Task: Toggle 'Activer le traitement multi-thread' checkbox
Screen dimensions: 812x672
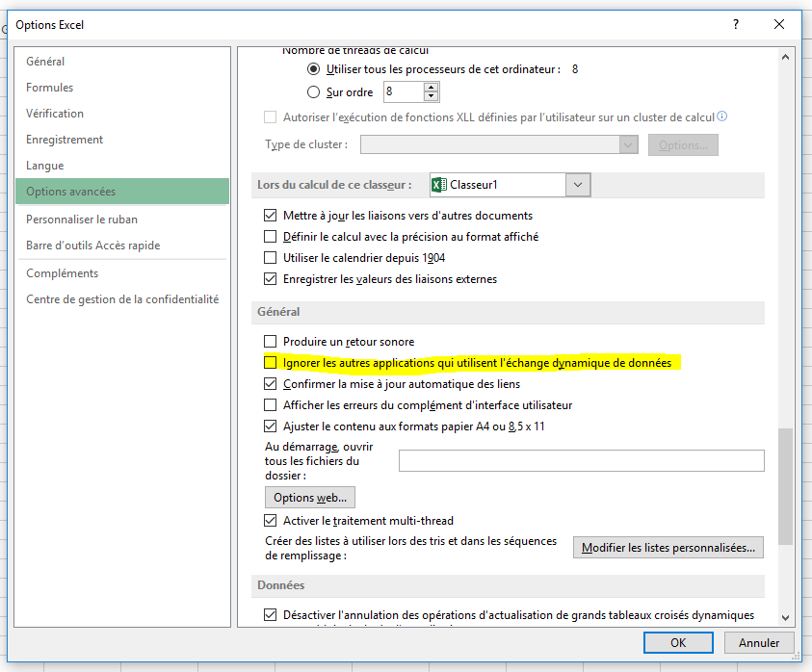Action: (270, 520)
